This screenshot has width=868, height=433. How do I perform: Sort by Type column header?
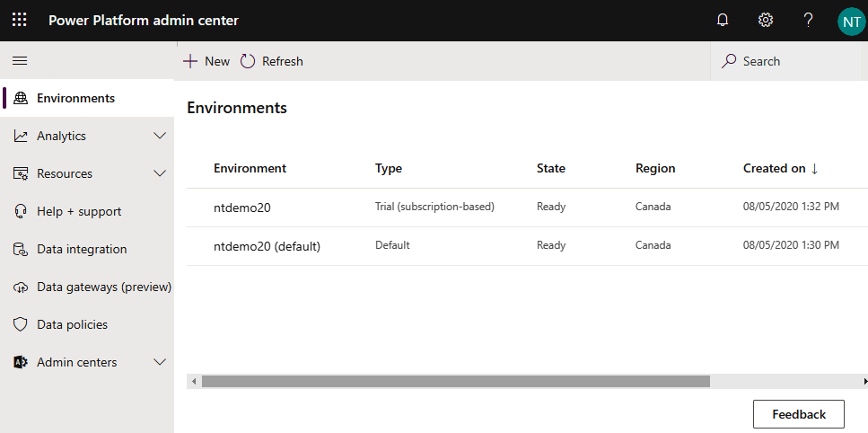[x=388, y=168]
